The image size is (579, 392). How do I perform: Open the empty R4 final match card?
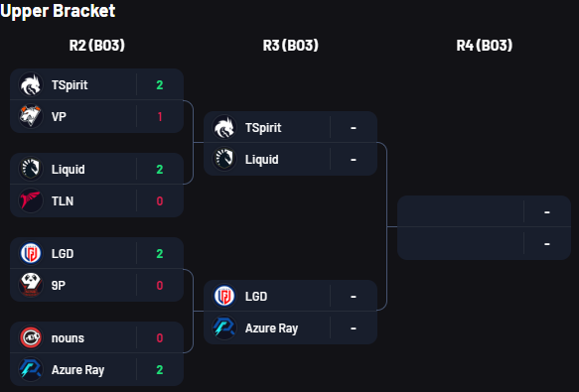click(x=484, y=227)
